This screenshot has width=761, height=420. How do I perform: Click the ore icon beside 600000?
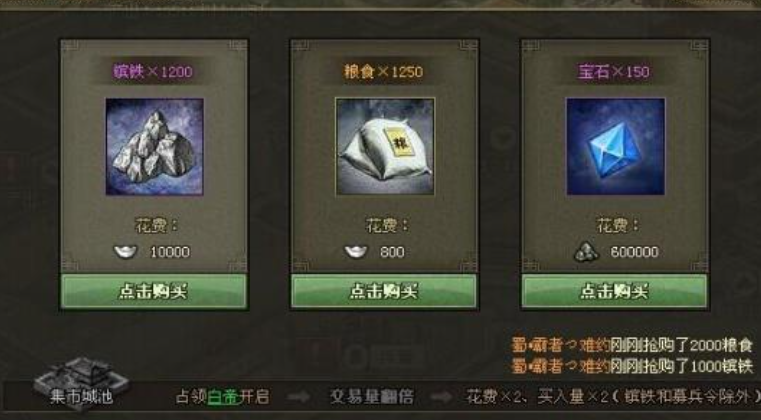(586, 252)
